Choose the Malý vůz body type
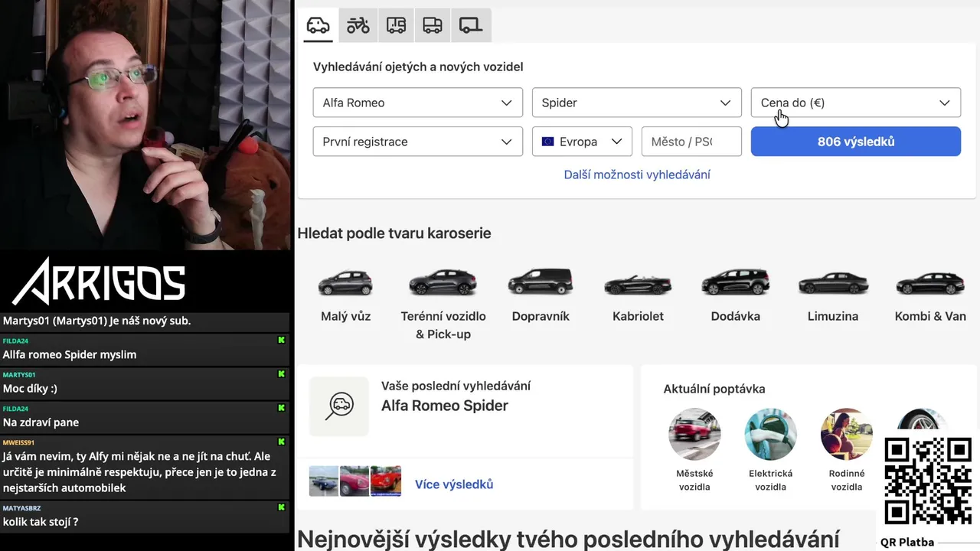980x551 pixels. 345,295
